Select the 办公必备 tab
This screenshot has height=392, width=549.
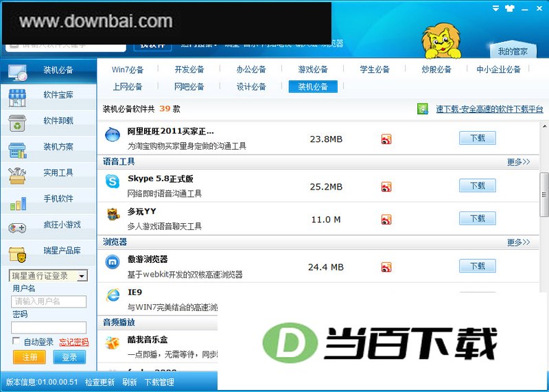(251, 69)
